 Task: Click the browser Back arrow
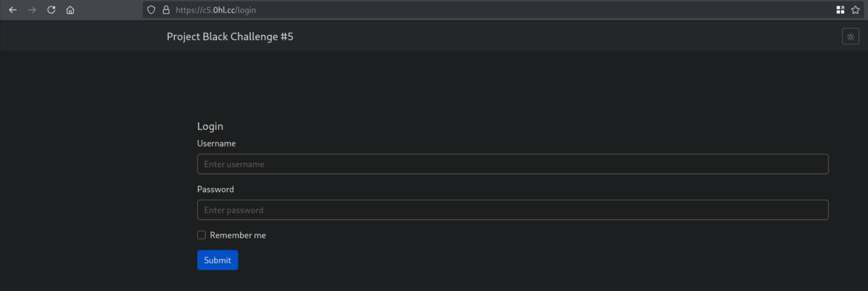13,10
